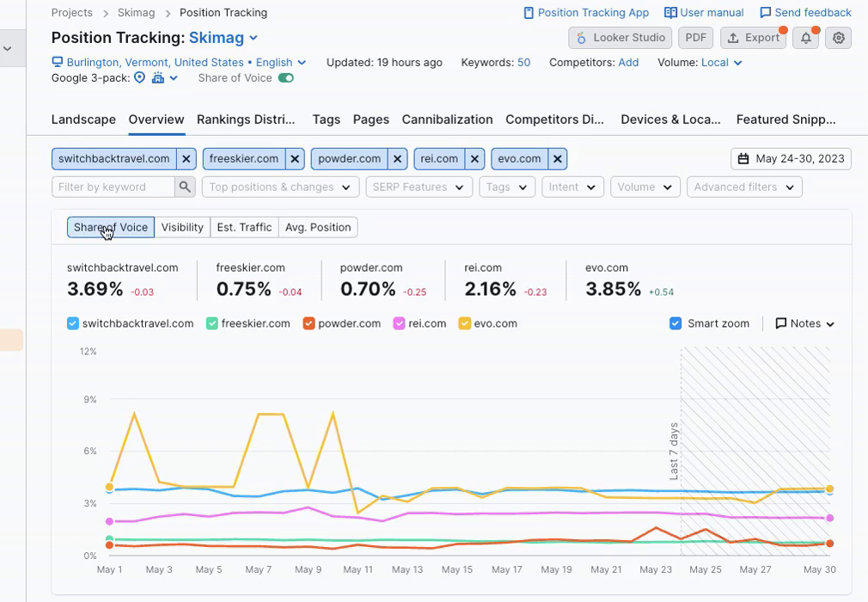Click the keyword search magnifier icon

[x=185, y=187]
